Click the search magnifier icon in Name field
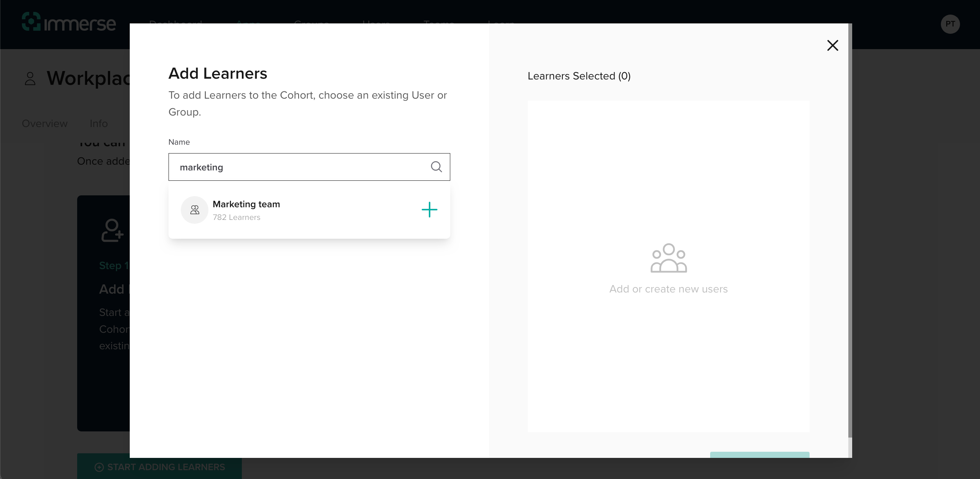The height and width of the screenshot is (479, 980). coord(436,167)
